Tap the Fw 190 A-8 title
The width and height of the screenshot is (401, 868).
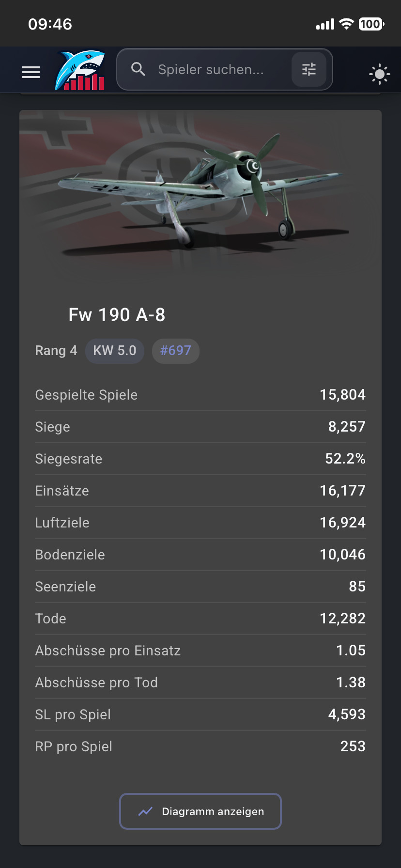(117, 315)
